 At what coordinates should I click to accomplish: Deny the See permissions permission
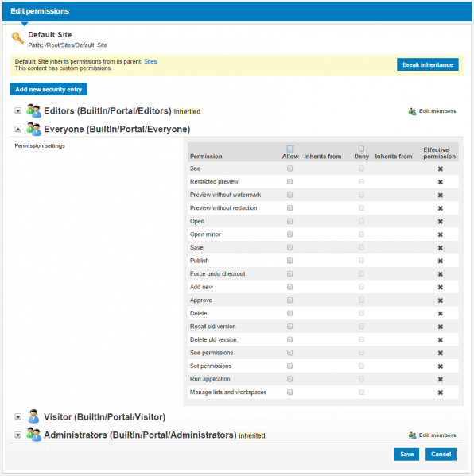[x=361, y=353]
